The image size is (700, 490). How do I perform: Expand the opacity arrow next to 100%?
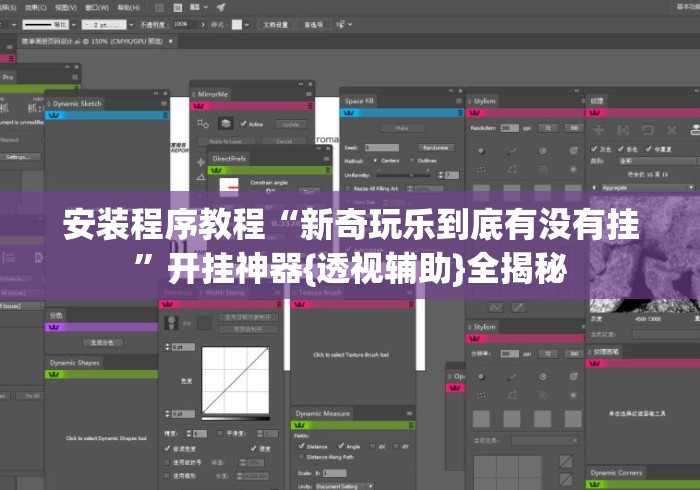click(203, 25)
